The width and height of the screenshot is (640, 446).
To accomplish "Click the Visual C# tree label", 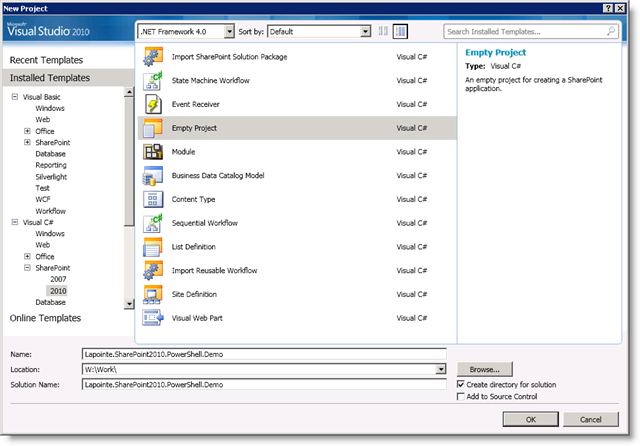I will pos(38,222).
